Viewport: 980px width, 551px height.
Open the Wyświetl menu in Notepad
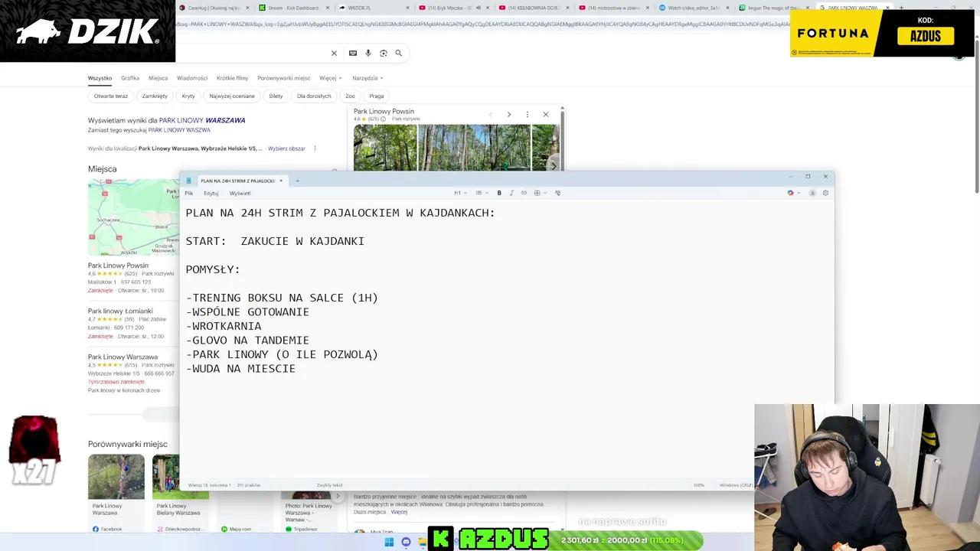click(240, 194)
